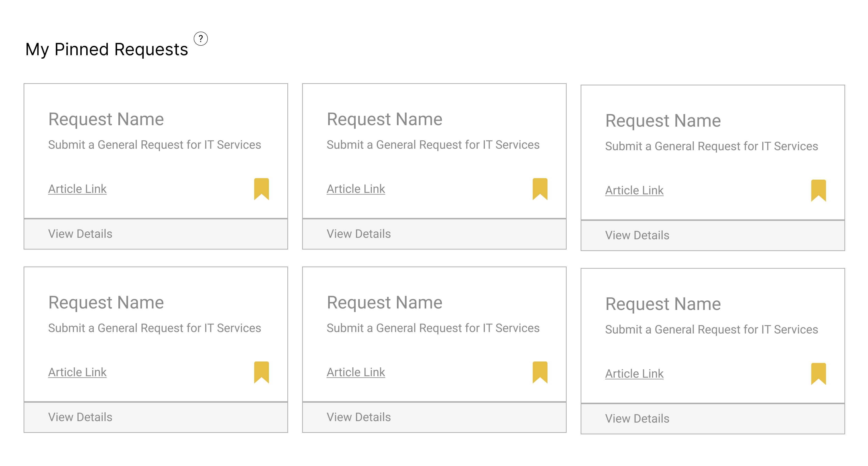Unpin the top-middle request card bookmark
868x466 pixels.
540,189
